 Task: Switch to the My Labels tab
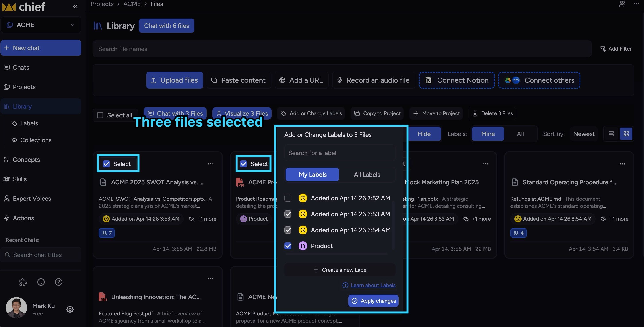[x=312, y=175]
